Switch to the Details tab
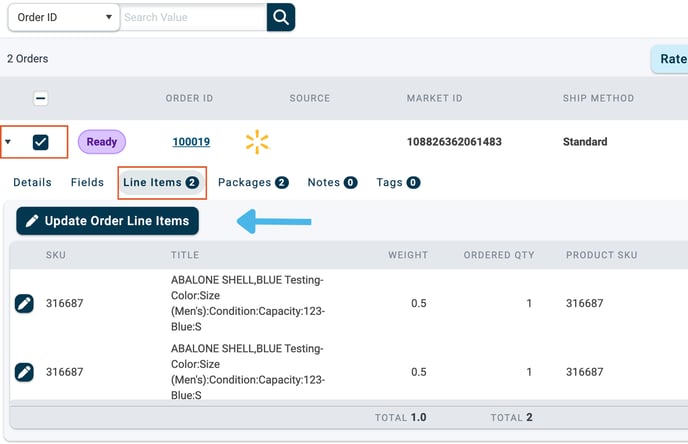This screenshot has width=688, height=444. click(x=32, y=183)
